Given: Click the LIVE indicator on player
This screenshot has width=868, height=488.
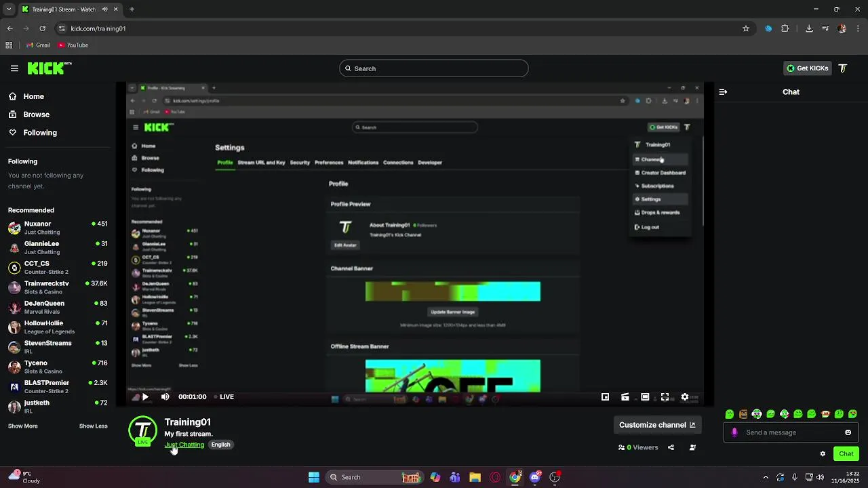Looking at the screenshot, I should (224, 397).
